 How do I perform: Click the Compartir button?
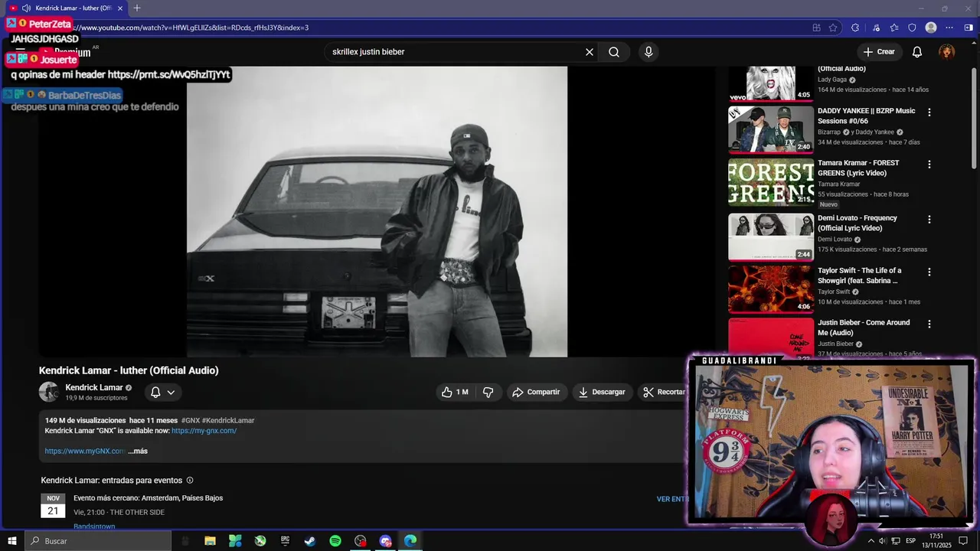pyautogui.click(x=536, y=392)
